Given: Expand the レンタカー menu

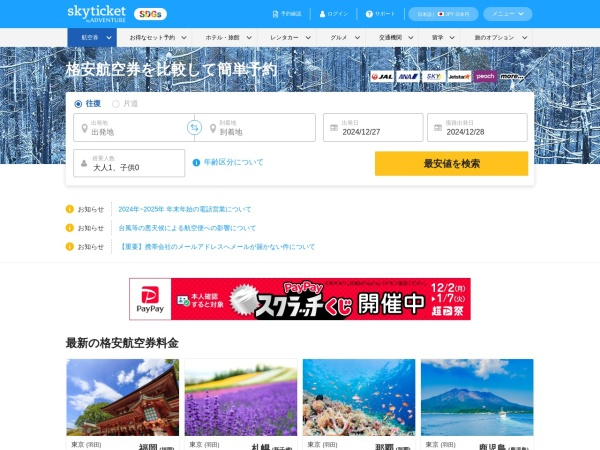Looking at the screenshot, I should [290, 38].
